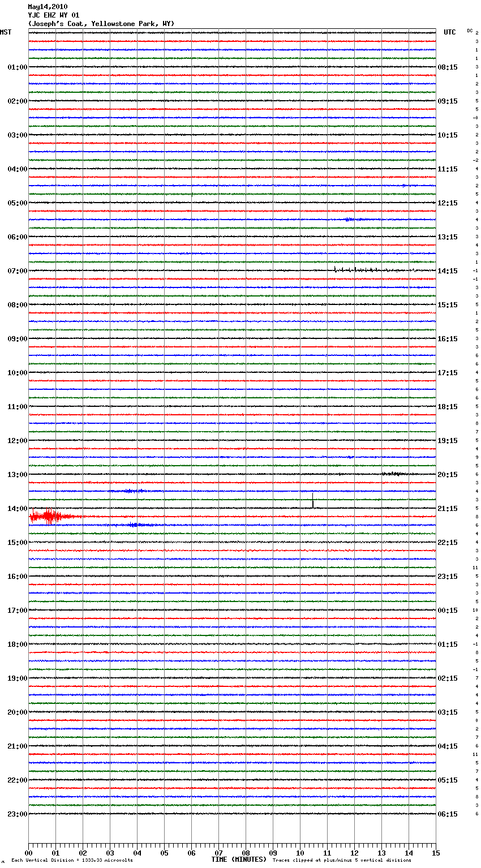The image size is (481, 868).
Task: Select the 01:00 MST time label
Action: 18,67
